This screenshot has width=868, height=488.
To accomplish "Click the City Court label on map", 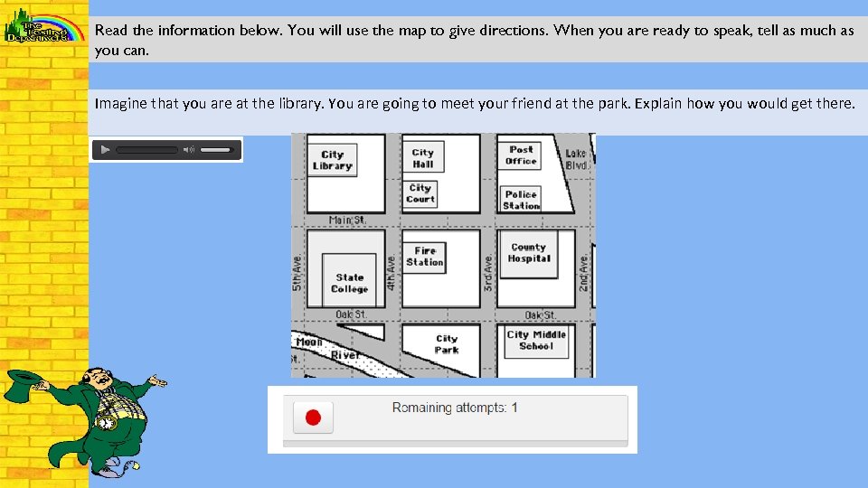I will pos(420,193).
